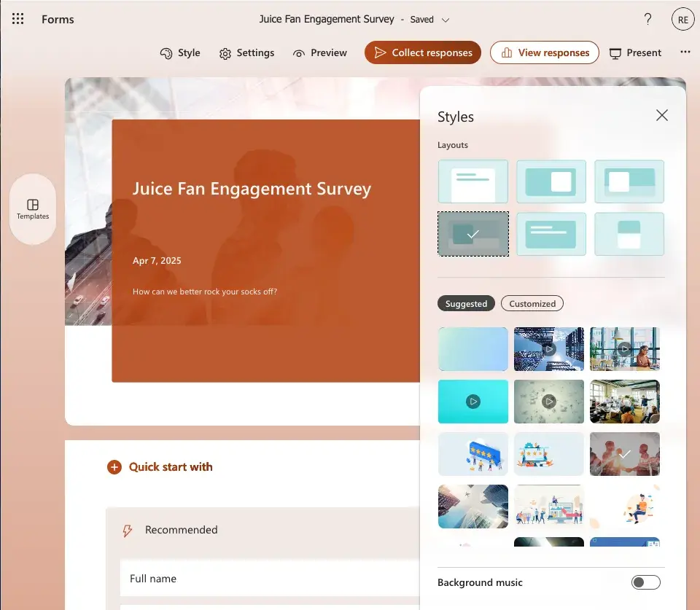The width and height of the screenshot is (700, 610).
Task: Switch to Customized style themes
Action: click(532, 303)
